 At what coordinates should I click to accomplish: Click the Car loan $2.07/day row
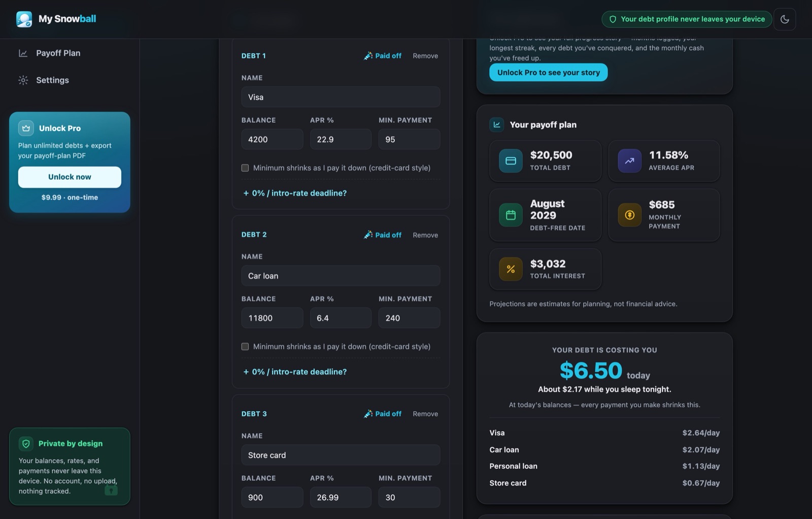[604, 449]
